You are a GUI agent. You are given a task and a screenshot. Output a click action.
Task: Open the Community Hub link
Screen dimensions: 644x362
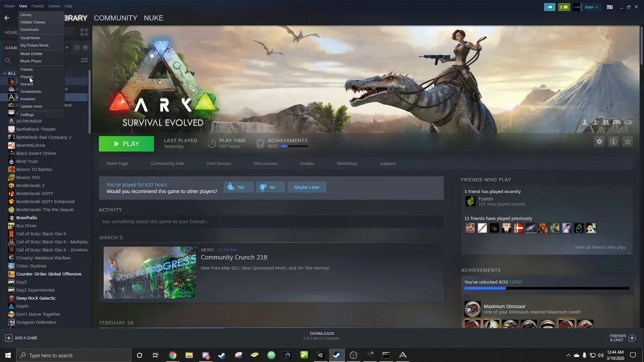tap(167, 163)
